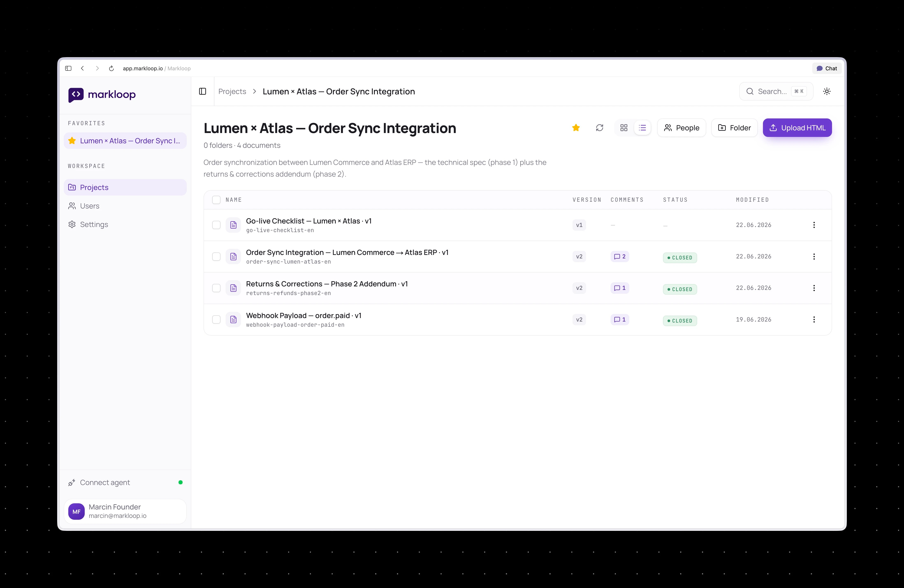Tick checkbox for Webhook Payload row
Screen dimensions: 904x588
[216, 319]
